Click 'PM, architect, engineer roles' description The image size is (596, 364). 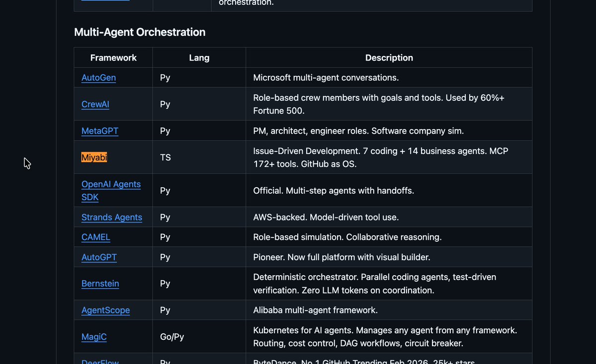[x=358, y=131]
